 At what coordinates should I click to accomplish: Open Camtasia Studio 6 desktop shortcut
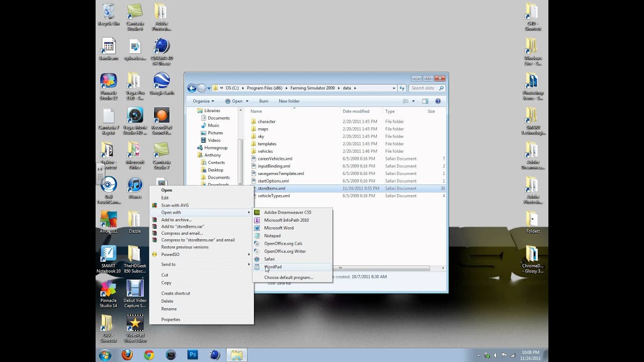pos(135,17)
